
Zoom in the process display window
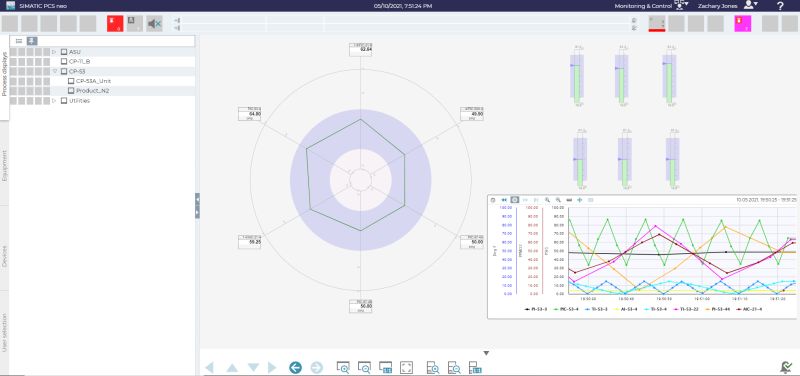point(343,367)
